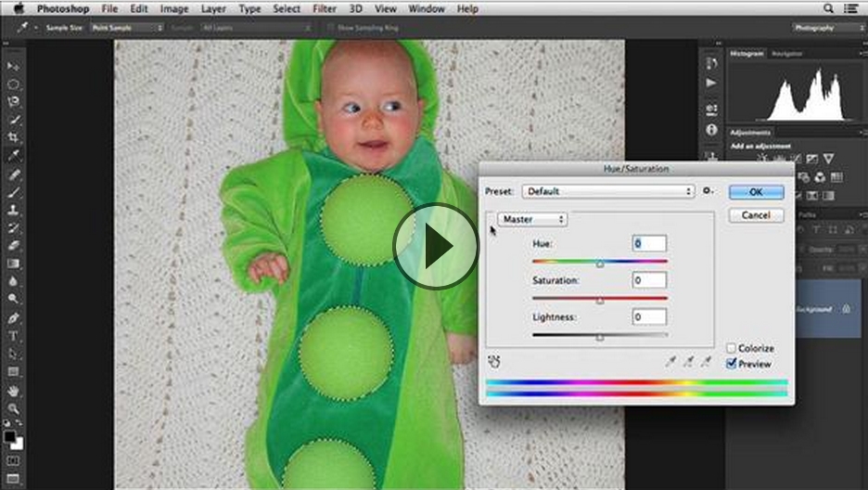Select the Brush tool
Viewport: 868px width, 490px height.
[13, 193]
